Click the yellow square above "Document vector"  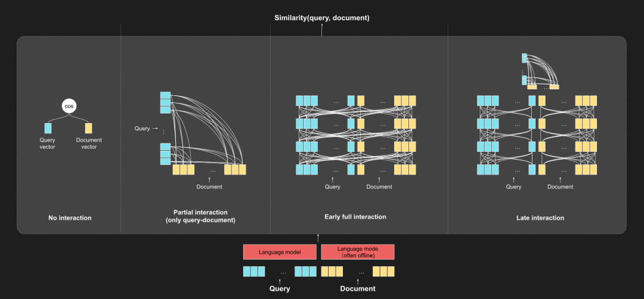point(88,128)
